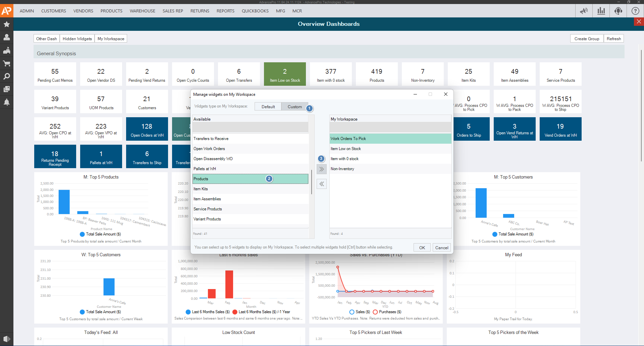The image size is (644, 346).
Task: Select the Custom widget type option
Action: (x=294, y=107)
